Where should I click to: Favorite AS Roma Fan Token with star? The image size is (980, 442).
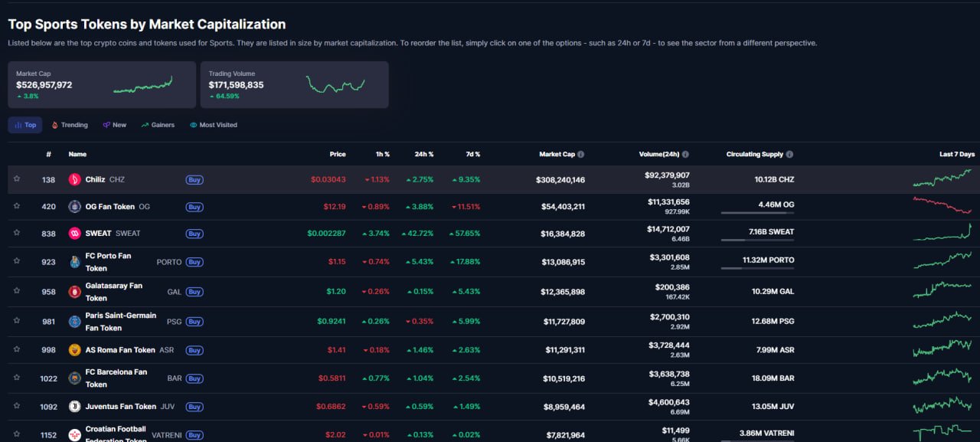coord(17,350)
